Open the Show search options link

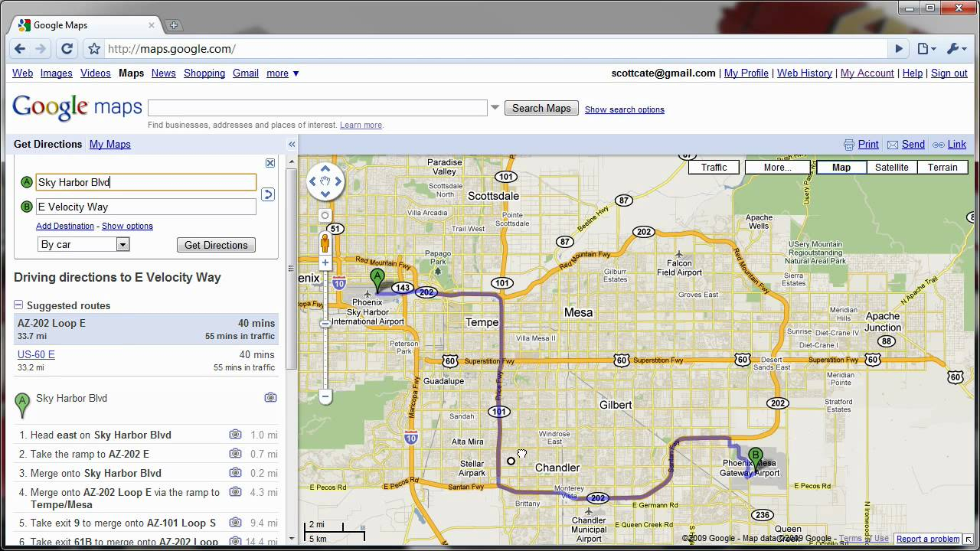(625, 109)
